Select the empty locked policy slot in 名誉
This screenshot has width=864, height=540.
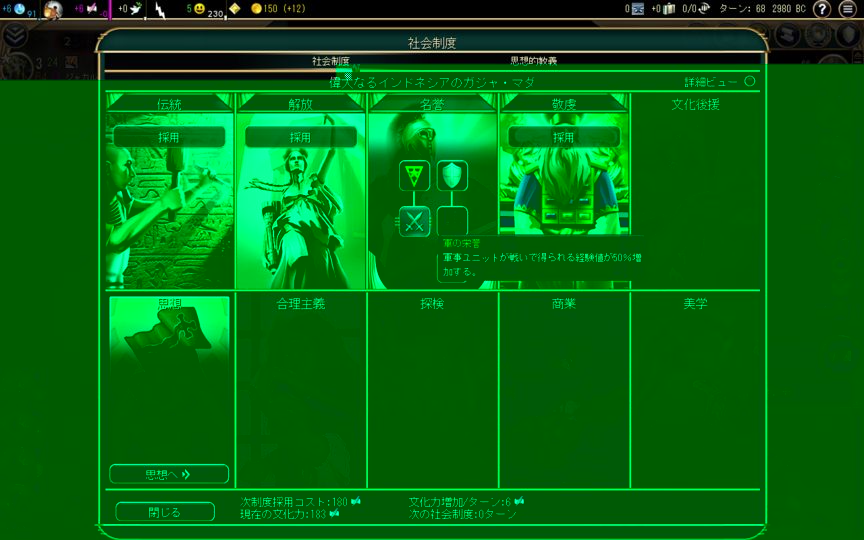point(452,221)
